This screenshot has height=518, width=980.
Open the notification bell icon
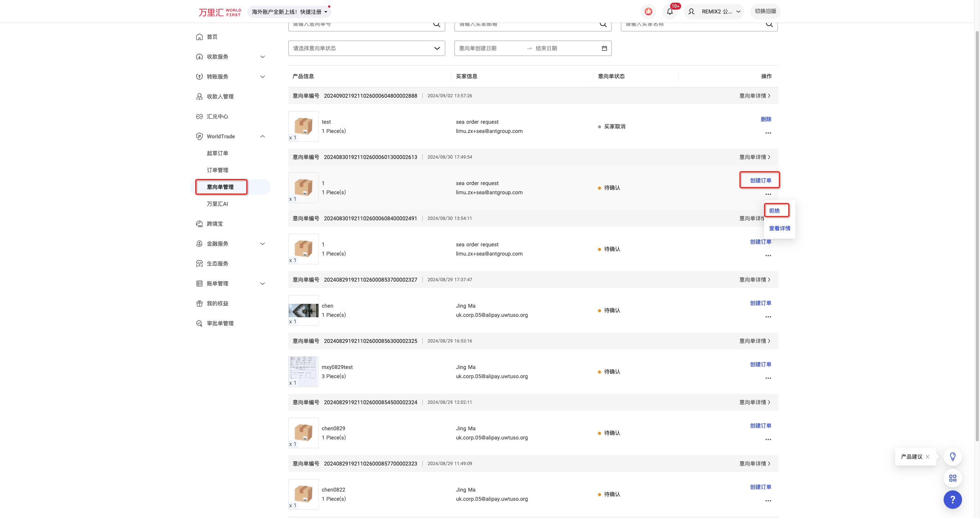(x=670, y=11)
